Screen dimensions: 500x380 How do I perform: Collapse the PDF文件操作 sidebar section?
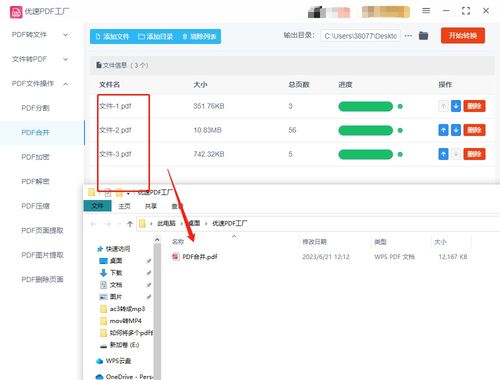tap(40, 84)
